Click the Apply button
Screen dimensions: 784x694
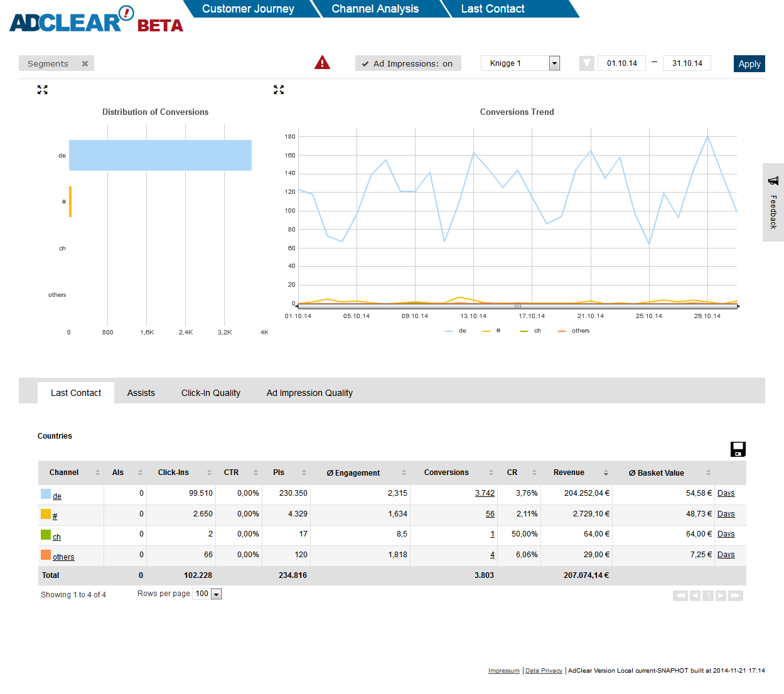click(x=749, y=64)
